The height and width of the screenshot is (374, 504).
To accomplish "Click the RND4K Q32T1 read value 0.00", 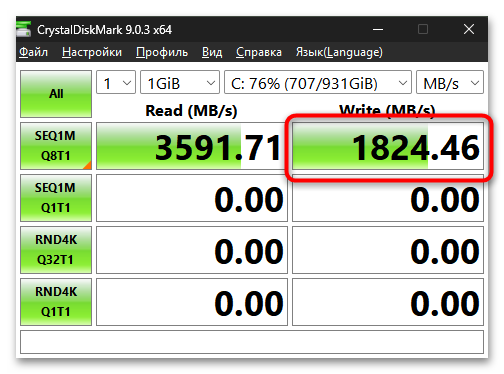I will pos(192,250).
